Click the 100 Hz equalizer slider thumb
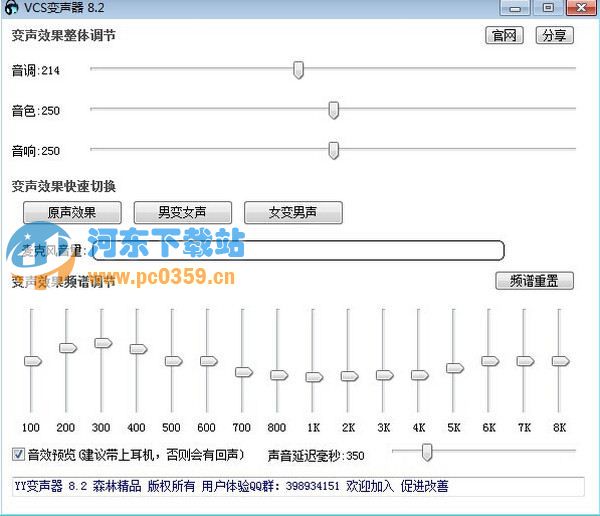This screenshot has width=600, height=516. pos(33,361)
